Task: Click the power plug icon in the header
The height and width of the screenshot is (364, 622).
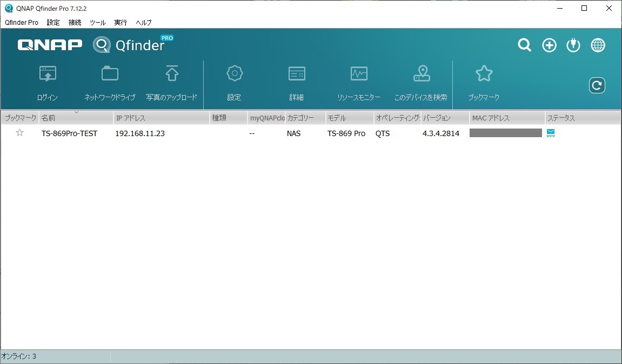Action: 573,45
